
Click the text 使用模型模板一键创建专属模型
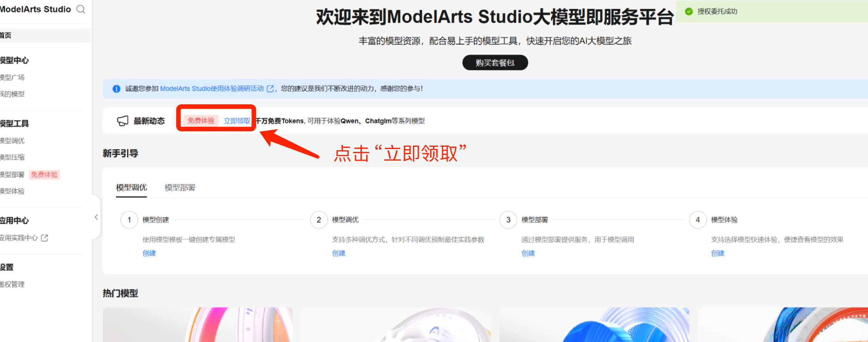189,240
